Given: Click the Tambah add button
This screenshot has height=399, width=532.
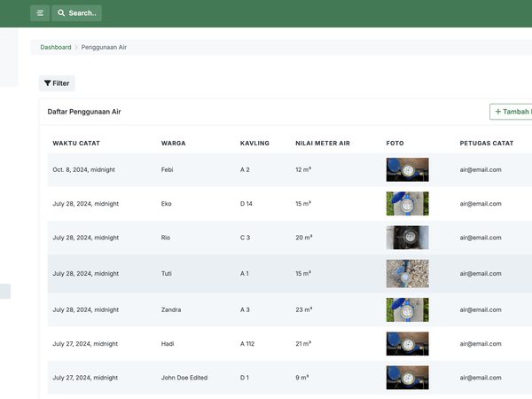Looking at the screenshot, I should (511, 112).
